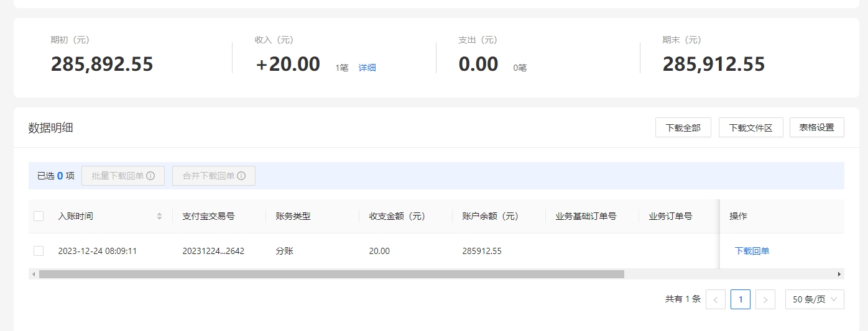Toggle the select-all checkbox in table header
Screen dimensions: 868x331
[x=39, y=216]
